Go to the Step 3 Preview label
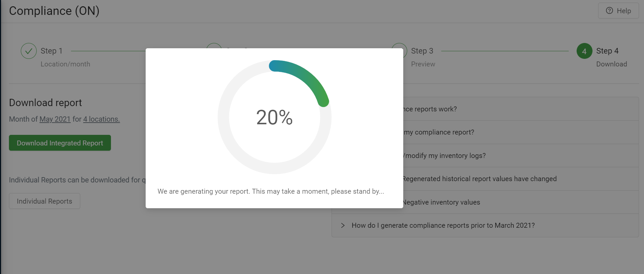The image size is (644, 274). tap(423, 64)
